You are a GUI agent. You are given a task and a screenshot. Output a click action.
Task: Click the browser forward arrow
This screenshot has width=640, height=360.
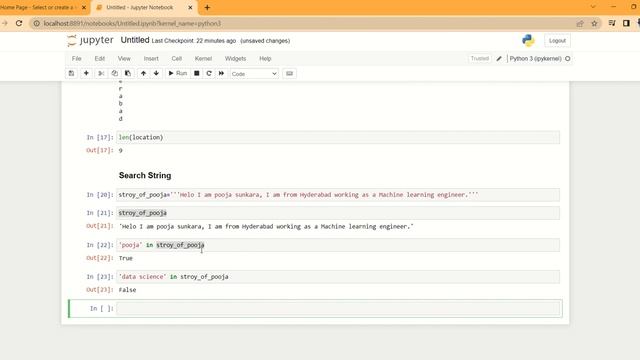point(4,23)
